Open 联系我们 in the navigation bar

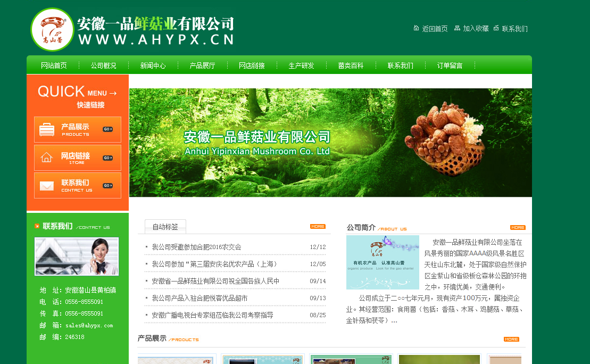(x=401, y=65)
